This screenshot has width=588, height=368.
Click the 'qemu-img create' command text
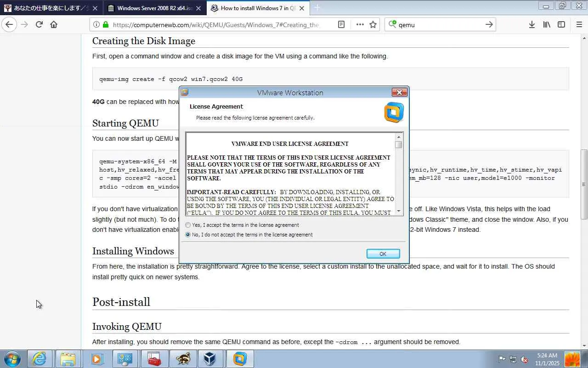tap(171, 79)
